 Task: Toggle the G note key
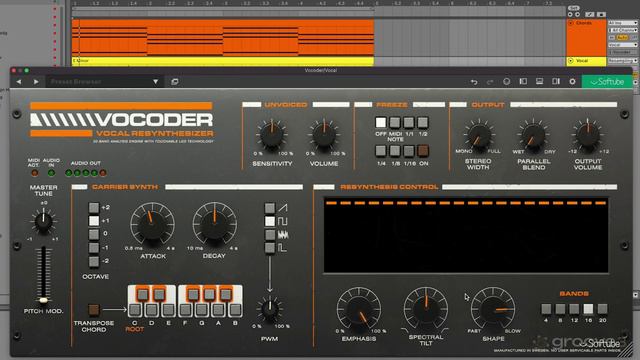[x=202, y=310]
